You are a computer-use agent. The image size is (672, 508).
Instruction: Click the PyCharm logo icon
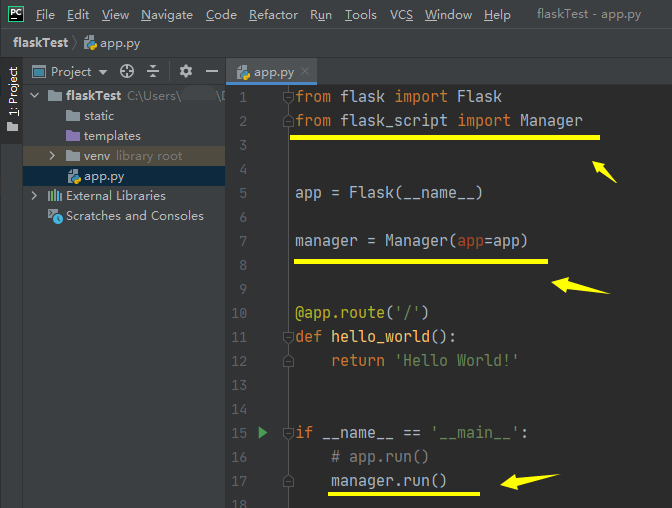click(16, 14)
